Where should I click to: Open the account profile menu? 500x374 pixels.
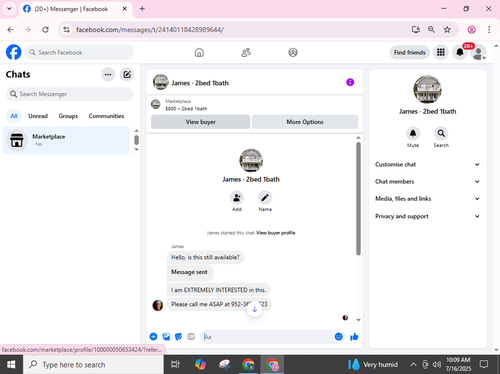tap(479, 52)
